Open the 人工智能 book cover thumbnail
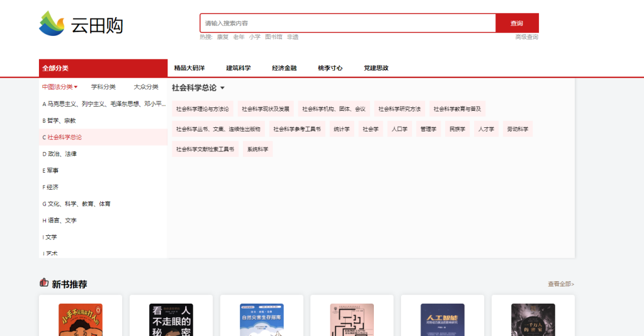 [442, 319]
